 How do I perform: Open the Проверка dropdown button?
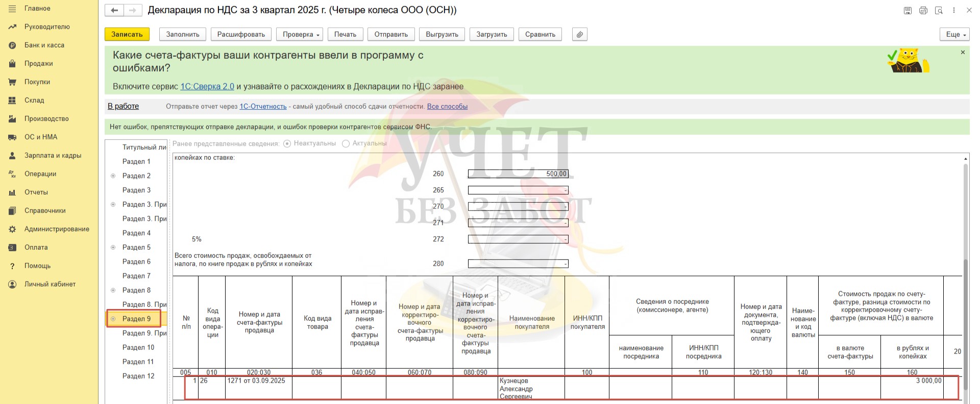pos(300,34)
